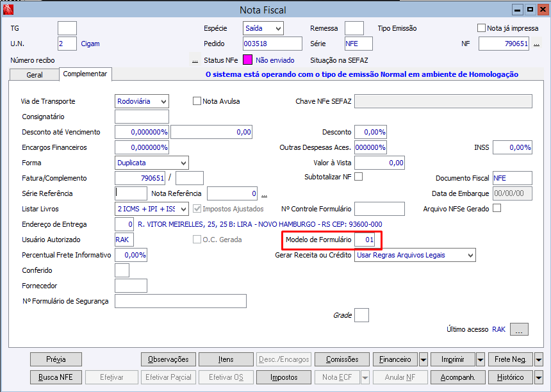Open the Último acesso ellipsis button
Image resolution: width=551 pixels, height=392 pixels.
[x=519, y=329]
